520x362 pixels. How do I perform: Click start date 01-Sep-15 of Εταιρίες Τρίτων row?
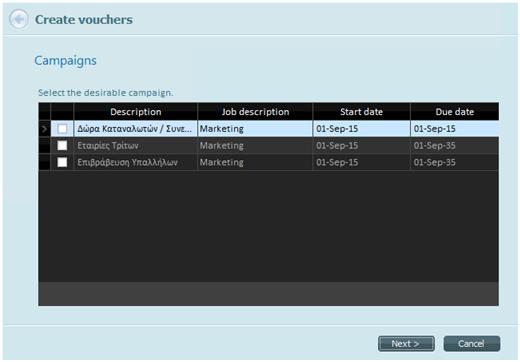pyautogui.click(x=362, y=145)
